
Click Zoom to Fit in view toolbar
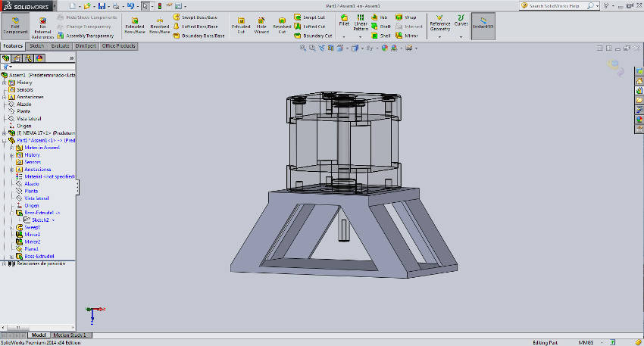[303, 48]
